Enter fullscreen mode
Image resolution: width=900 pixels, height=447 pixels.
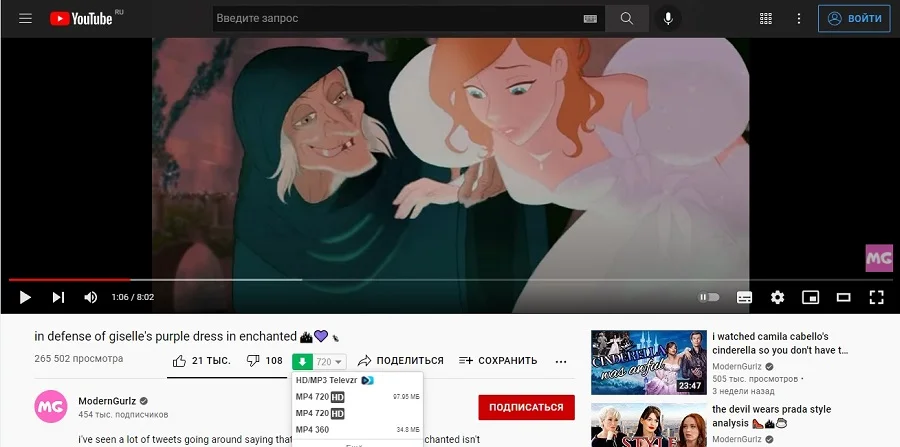(x=876, y=297)
